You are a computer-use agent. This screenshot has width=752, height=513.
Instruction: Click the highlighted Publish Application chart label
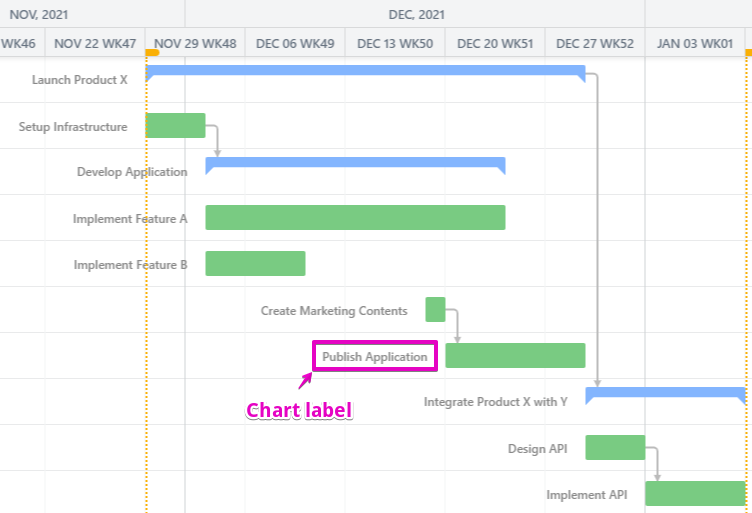point(375,357)
